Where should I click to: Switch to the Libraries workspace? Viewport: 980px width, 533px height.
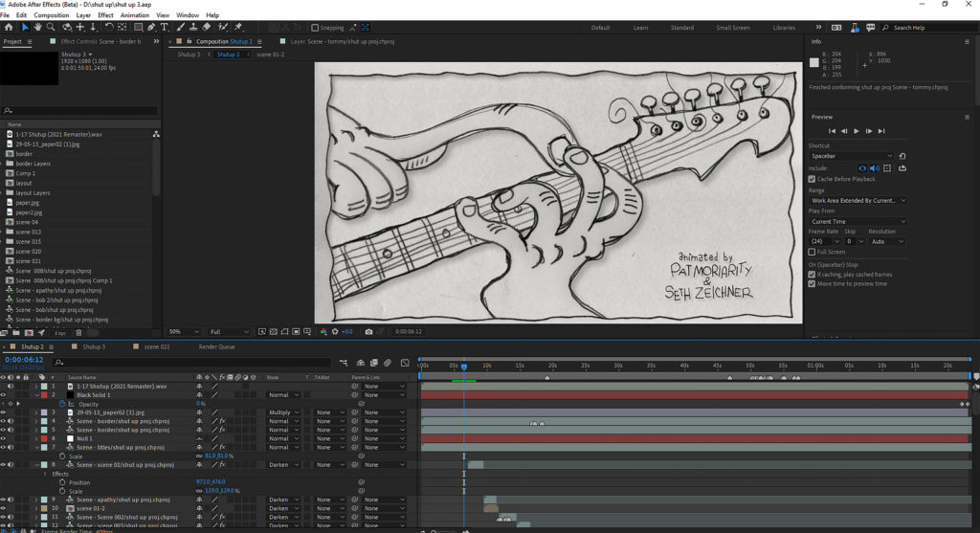tap(784, 28)
